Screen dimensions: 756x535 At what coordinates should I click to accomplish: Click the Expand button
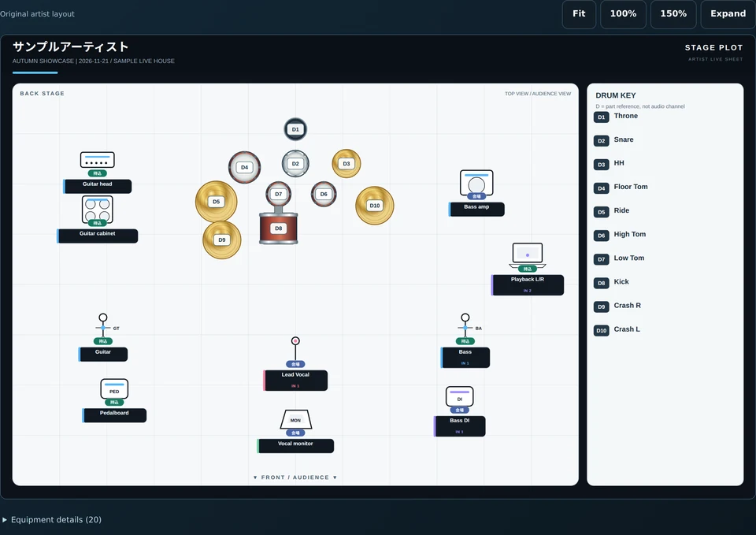[x=728, y=14]
